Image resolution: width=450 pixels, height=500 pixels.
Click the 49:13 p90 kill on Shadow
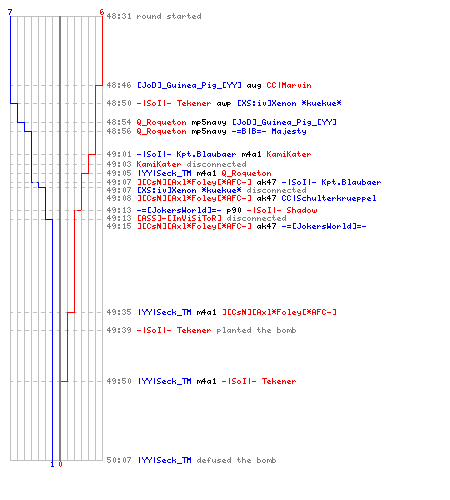pyautogui.click(x=212, y=210)
